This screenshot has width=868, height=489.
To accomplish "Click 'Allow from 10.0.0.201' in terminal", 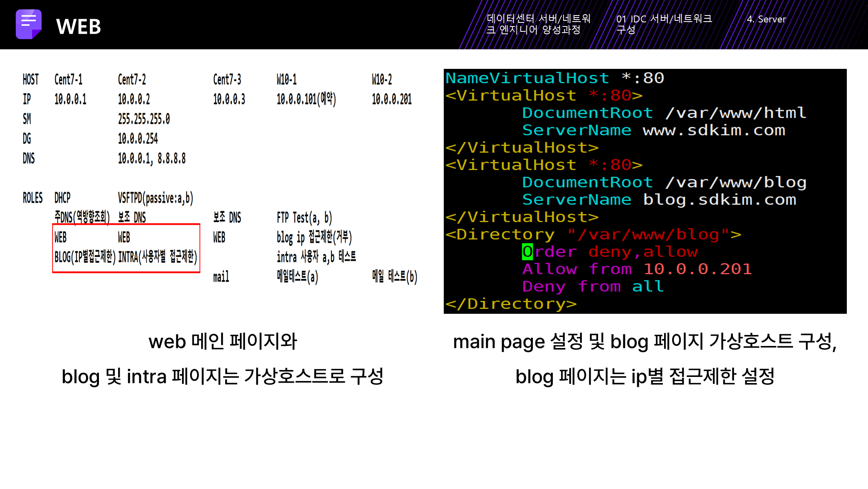I will coord(637,269).
